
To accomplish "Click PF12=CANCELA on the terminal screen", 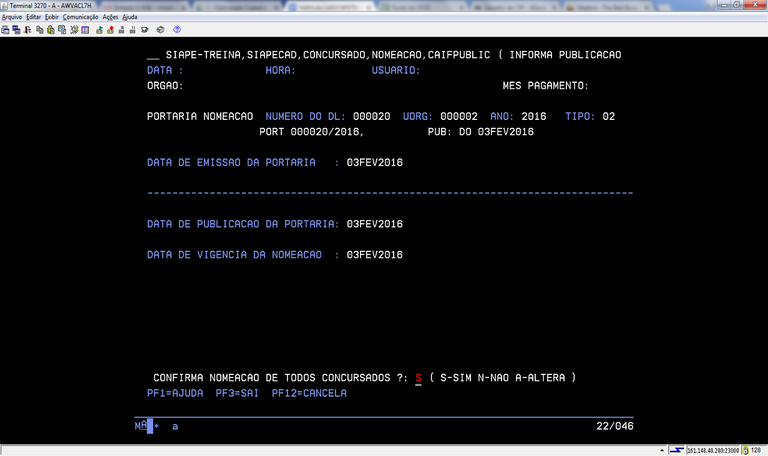I will tap(309, 393).
